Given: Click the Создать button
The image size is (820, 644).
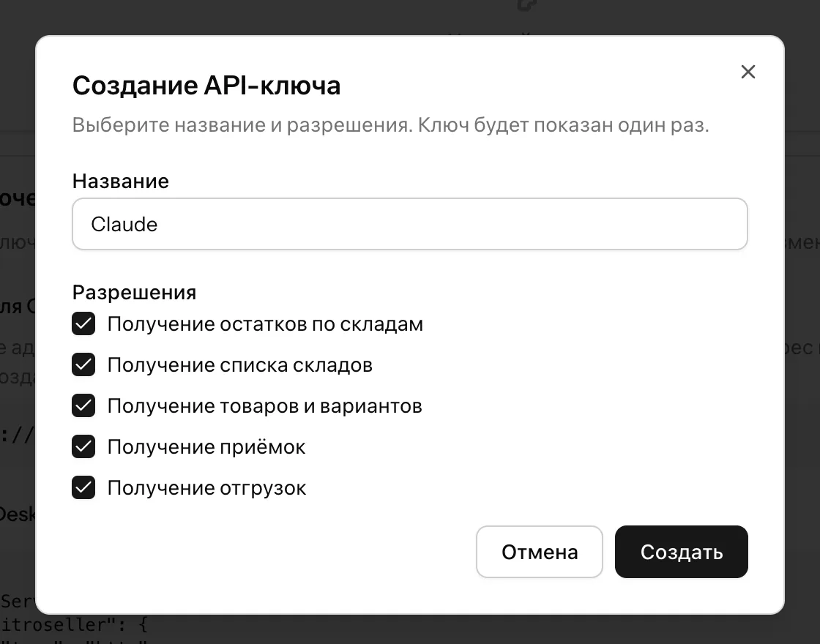Looking at the screenshot, I should click(x=682, y=552).
